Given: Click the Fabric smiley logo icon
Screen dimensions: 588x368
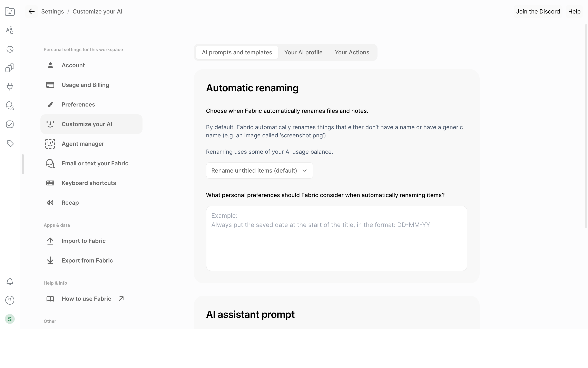Looking at the screenshot, I should point(10,11).
